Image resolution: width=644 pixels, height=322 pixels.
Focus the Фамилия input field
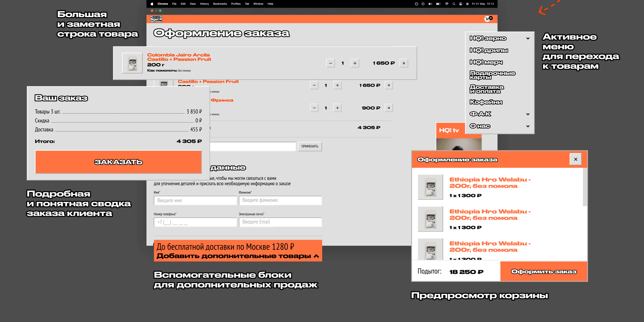click(x=280, y=200)
